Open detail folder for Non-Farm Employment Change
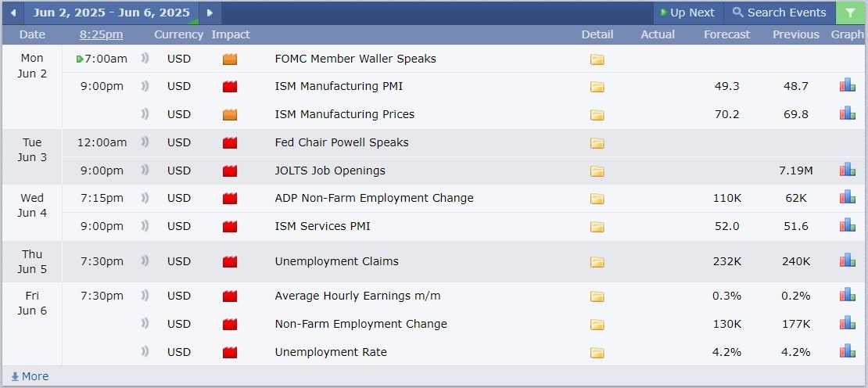The width and height of the screenshot is (868, 388). click(x=597, y=325)
